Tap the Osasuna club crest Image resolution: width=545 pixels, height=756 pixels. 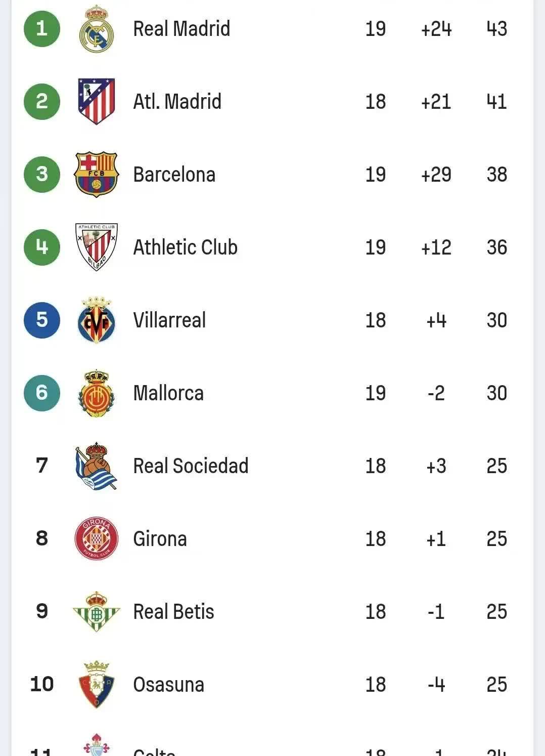pos(96,684)
